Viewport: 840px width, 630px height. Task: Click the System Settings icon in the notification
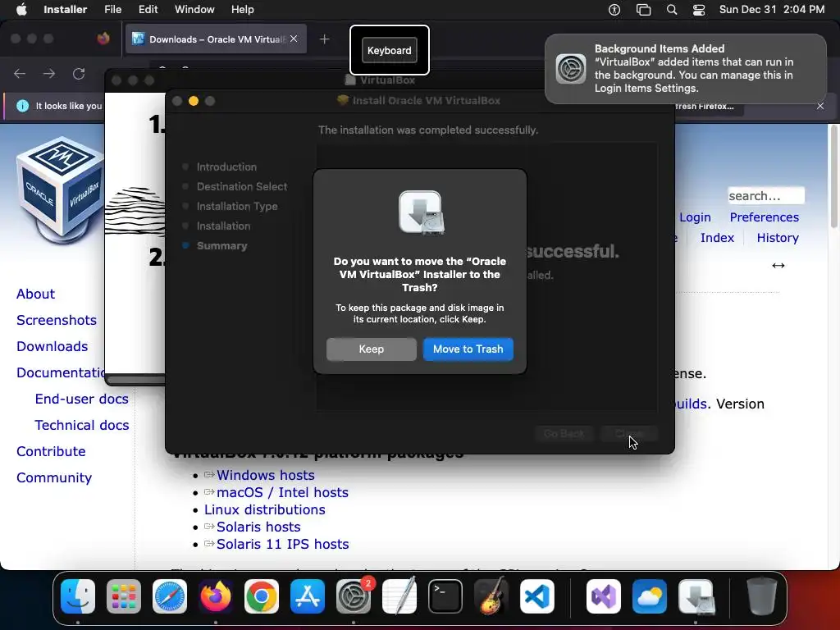pos(571,69)
